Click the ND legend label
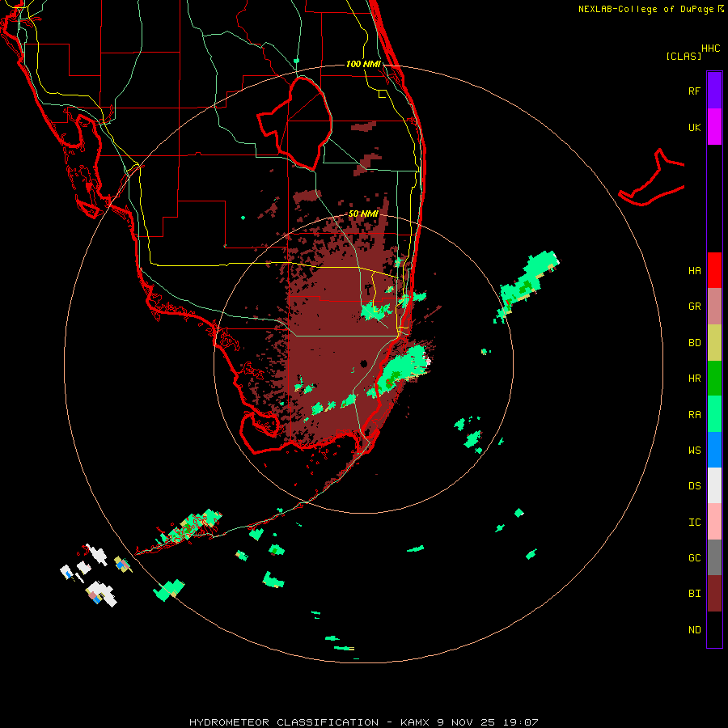Screen dimensions: 728x728 (x=694, y=630)
